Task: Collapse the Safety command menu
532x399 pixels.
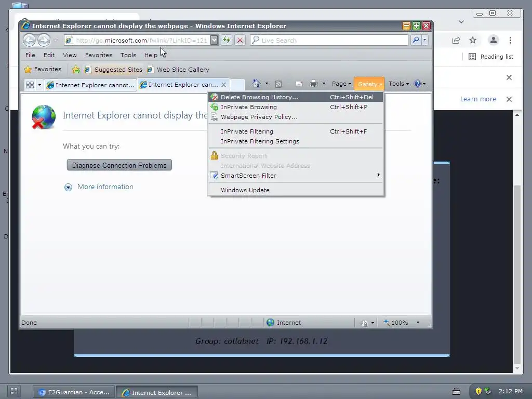Action: click(369, 84)
